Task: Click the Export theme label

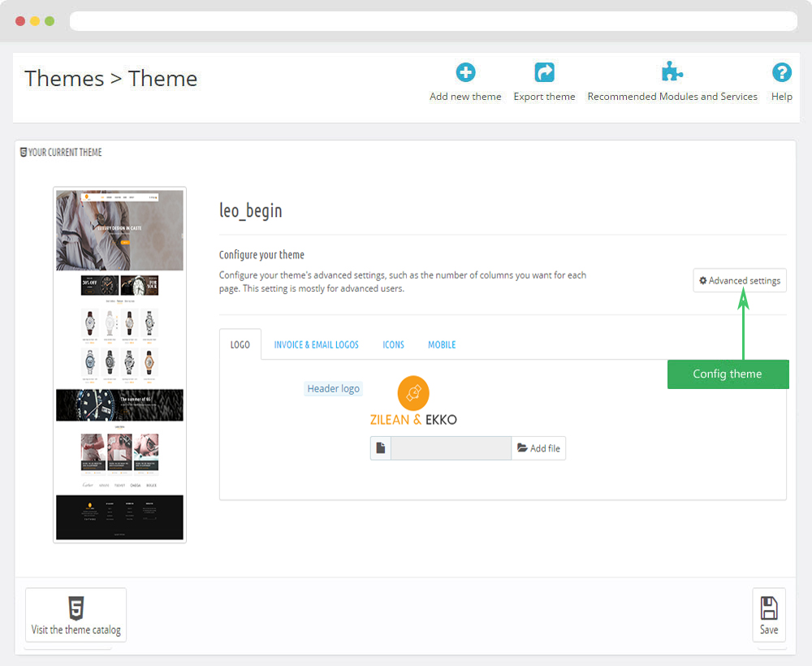Action: [544, 97]
